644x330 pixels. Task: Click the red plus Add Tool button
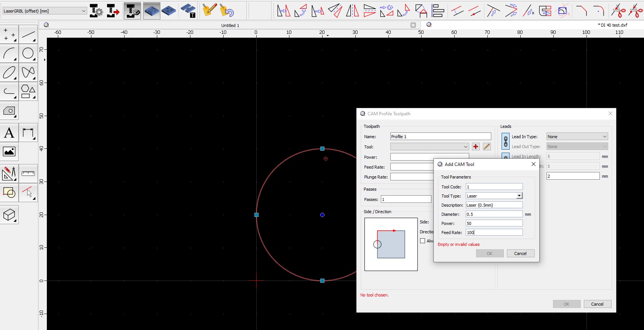coord(476,147)
